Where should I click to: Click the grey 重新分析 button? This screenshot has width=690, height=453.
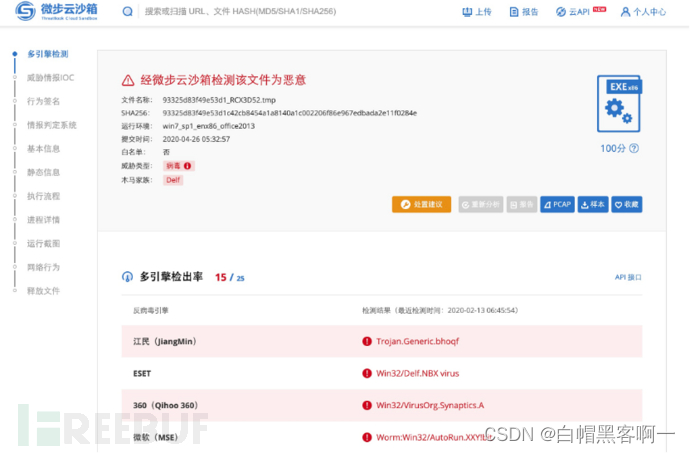(x=481, y=204)
